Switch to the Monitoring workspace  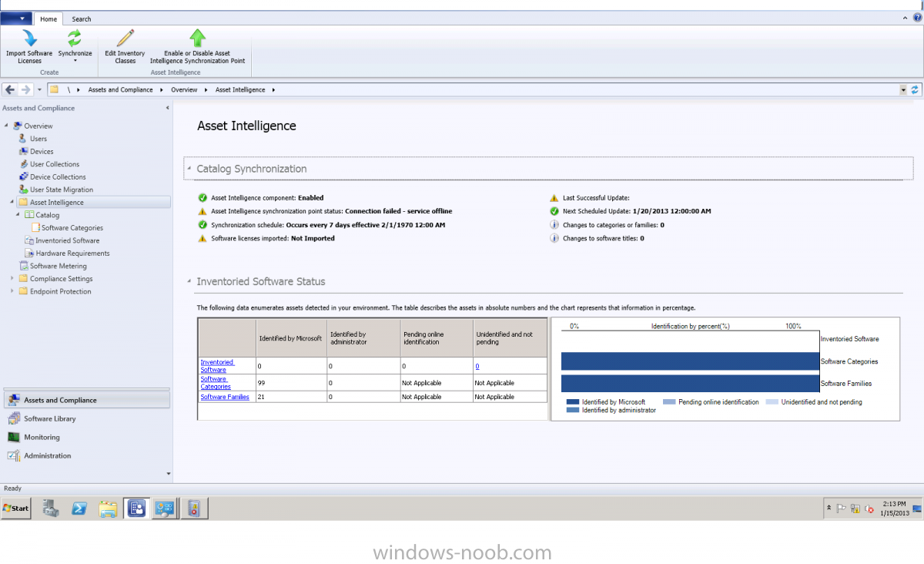coord(86,438)
